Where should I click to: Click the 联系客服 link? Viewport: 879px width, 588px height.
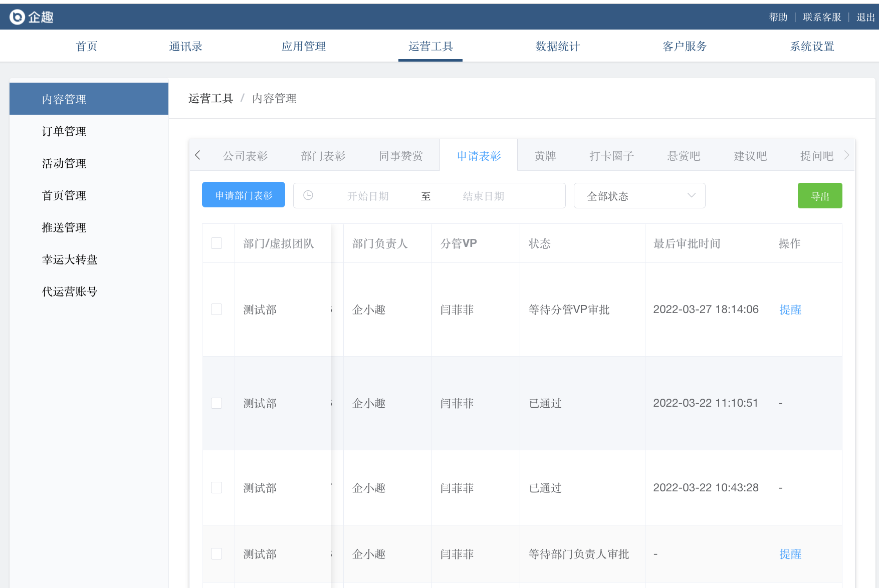pos(822,17)
